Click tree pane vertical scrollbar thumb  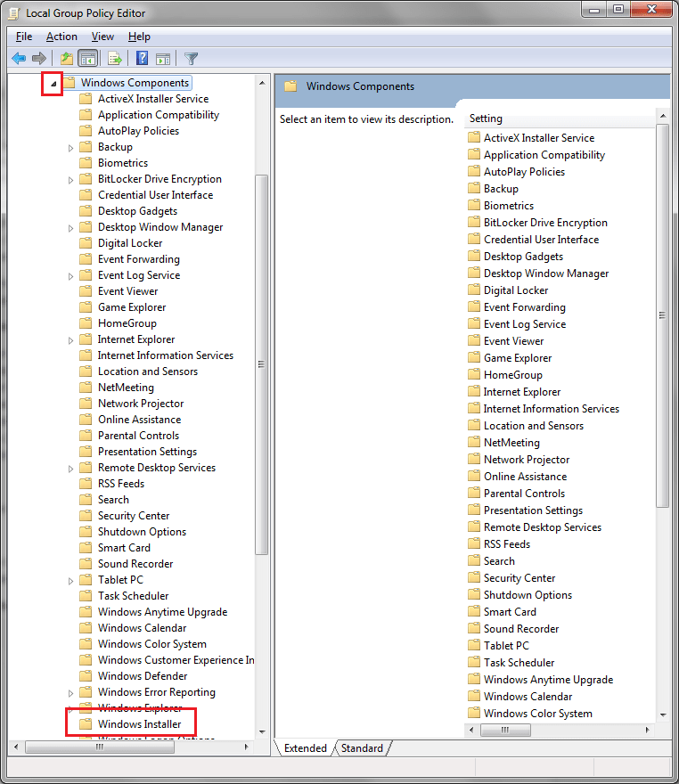pyautogui.click(x=261, y=364)
